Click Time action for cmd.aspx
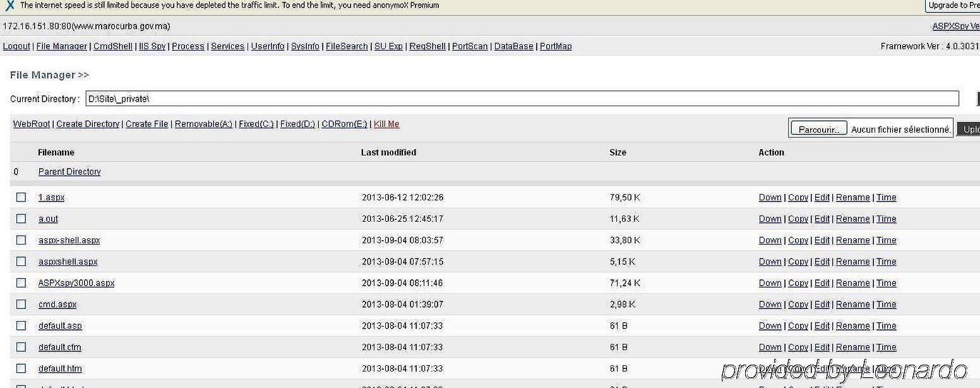Viewport: 980px width, 388px height. coord(886,304)
